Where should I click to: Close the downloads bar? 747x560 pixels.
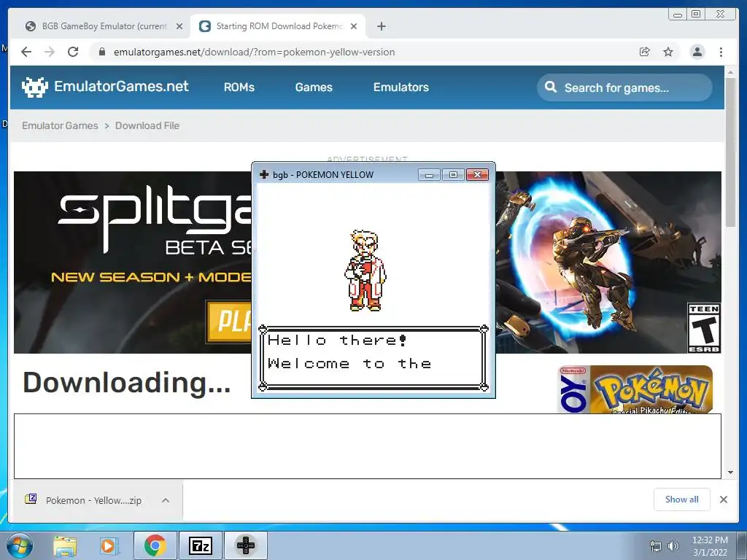point(724,499)
